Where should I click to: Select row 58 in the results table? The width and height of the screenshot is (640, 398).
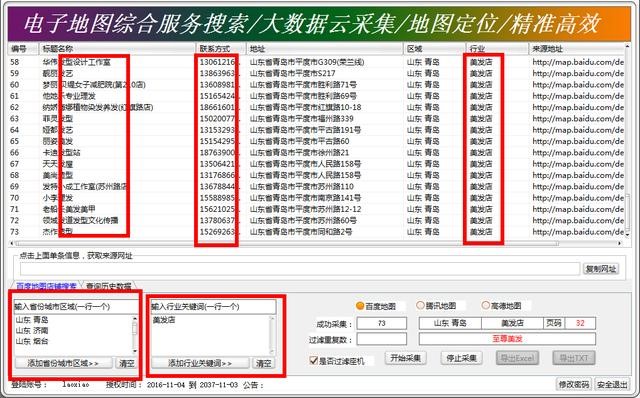(316, 62)
